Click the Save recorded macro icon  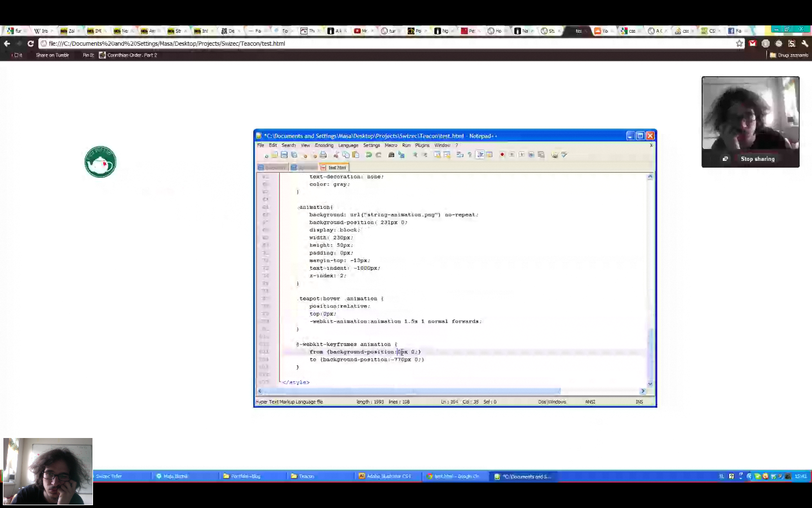click(541, 155)
